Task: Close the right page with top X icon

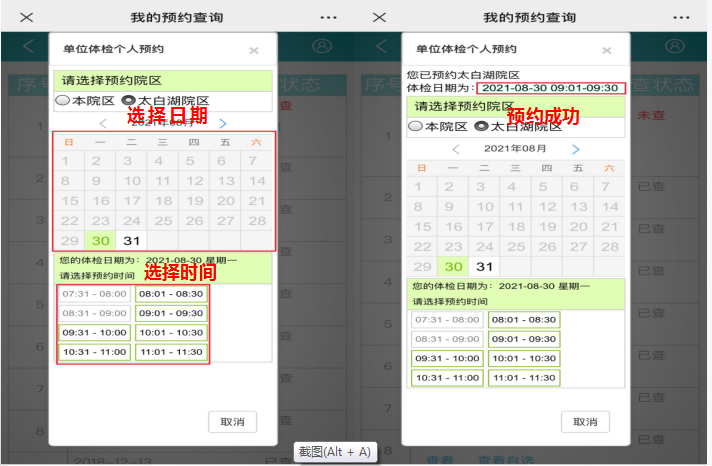Action: pyautogui.click(x=379, y=18)
